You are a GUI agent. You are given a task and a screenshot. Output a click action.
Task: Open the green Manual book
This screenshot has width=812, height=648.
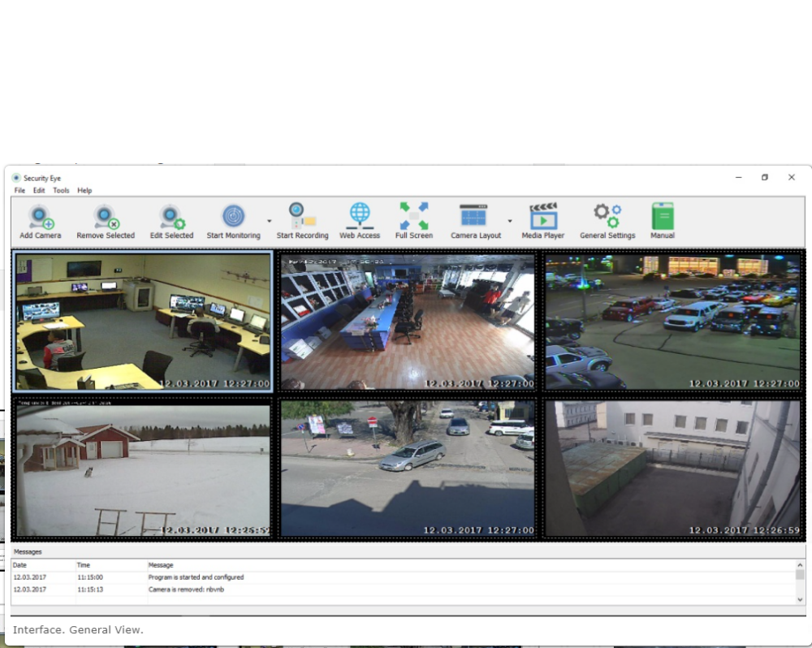pyautogui.click(x=663, y=216)
